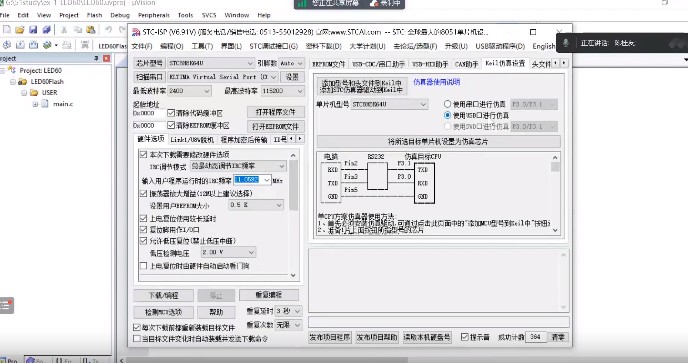Click New file icon in uVision toolbar
Image resolution: width=688 pixels, height=363 pixels.
click(x=7, y=30)
